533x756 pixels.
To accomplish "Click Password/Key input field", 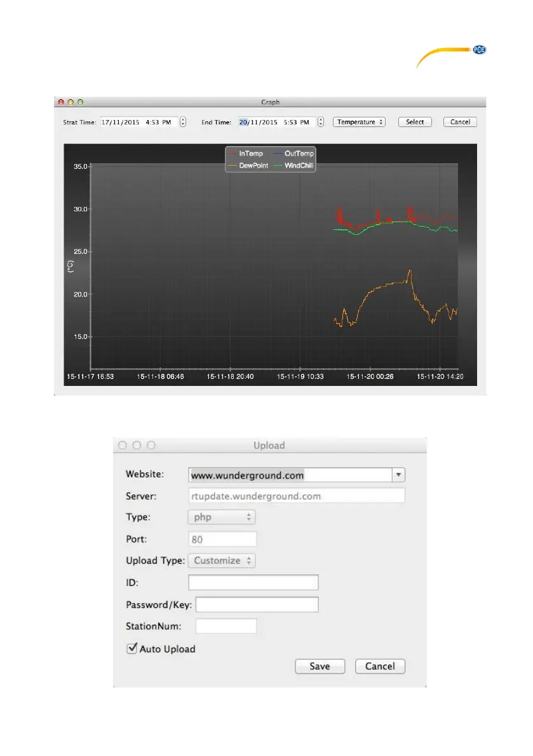I will [x=257, y=604].
